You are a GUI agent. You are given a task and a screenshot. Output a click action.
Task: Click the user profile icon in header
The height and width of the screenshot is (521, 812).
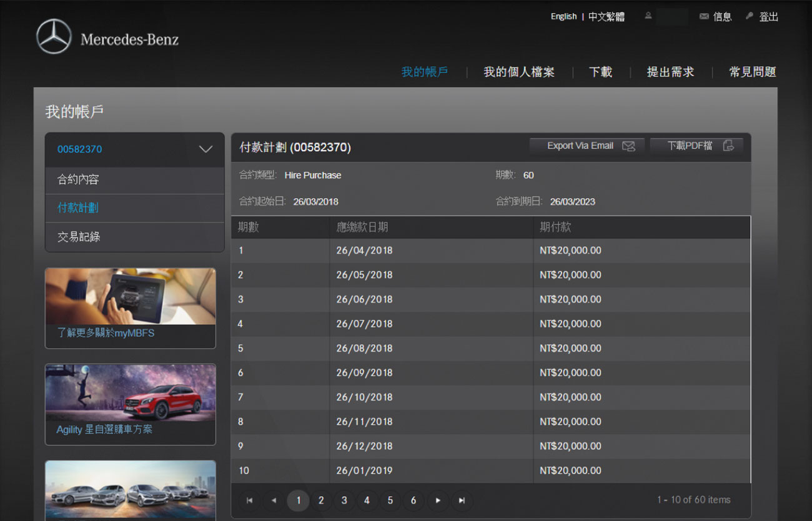click(648, 16)
